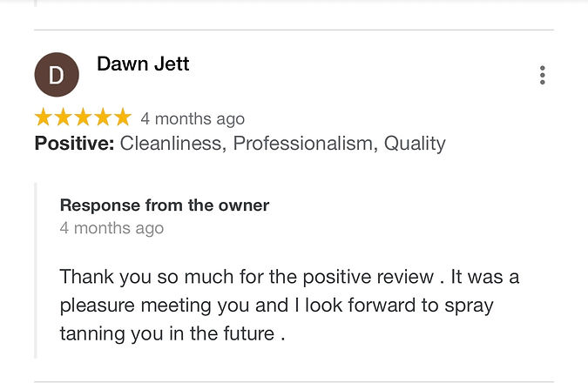
Task: Click the brown "D" profile avatar
Action: 57,75
